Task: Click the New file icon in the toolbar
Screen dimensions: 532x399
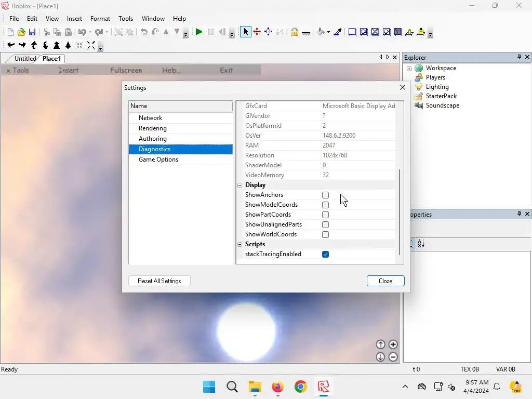Action: (x=10, y=32)
